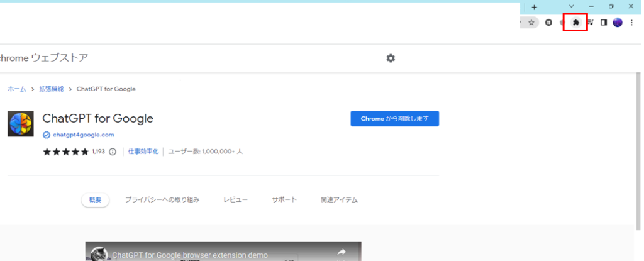The height and width of the screenshot is (261, 644).
Task: Bookmark this page with the star icon
Action: point(531,23)
